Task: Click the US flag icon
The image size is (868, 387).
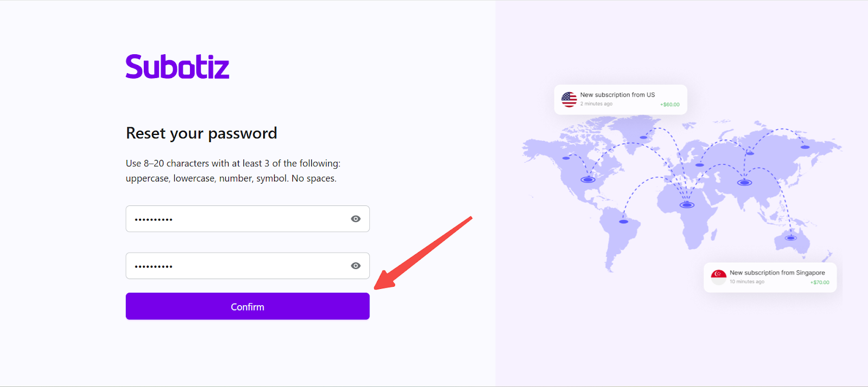Action: pos(569,99)
